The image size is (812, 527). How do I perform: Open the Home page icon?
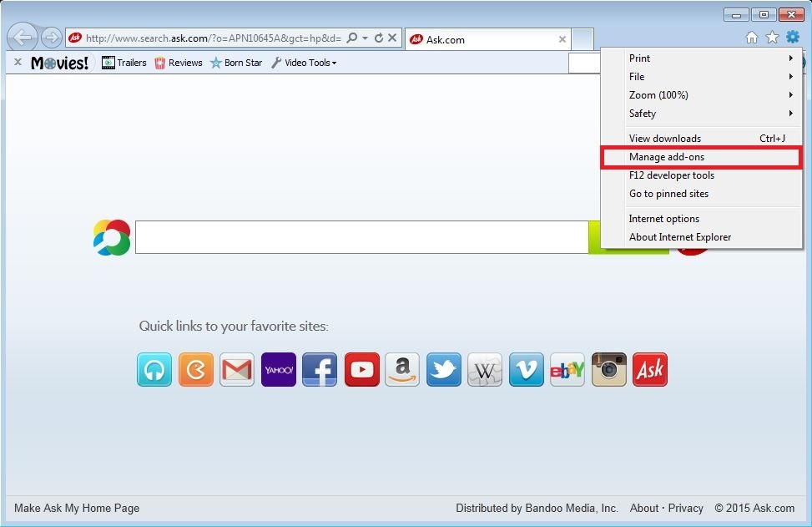tap(751, 38)
